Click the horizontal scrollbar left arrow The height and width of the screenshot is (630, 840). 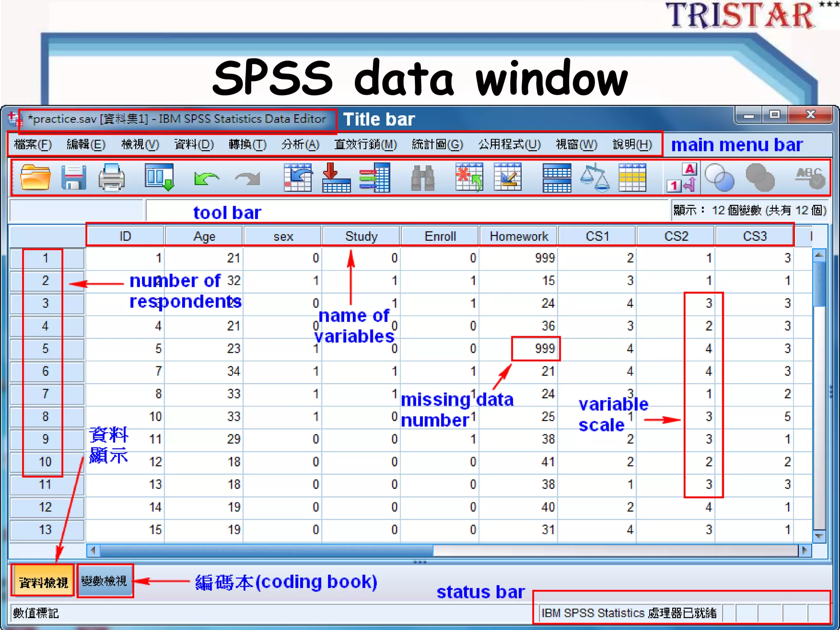pos(93,550)
